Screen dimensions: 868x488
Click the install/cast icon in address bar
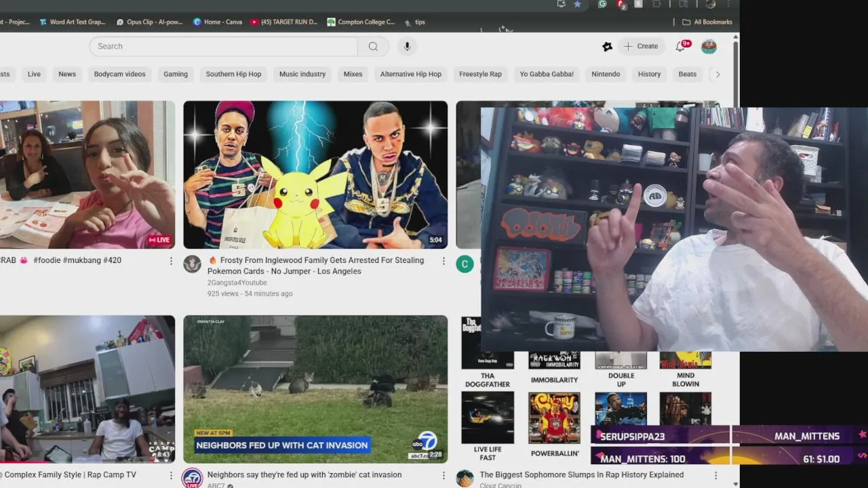tap(561, 4)
